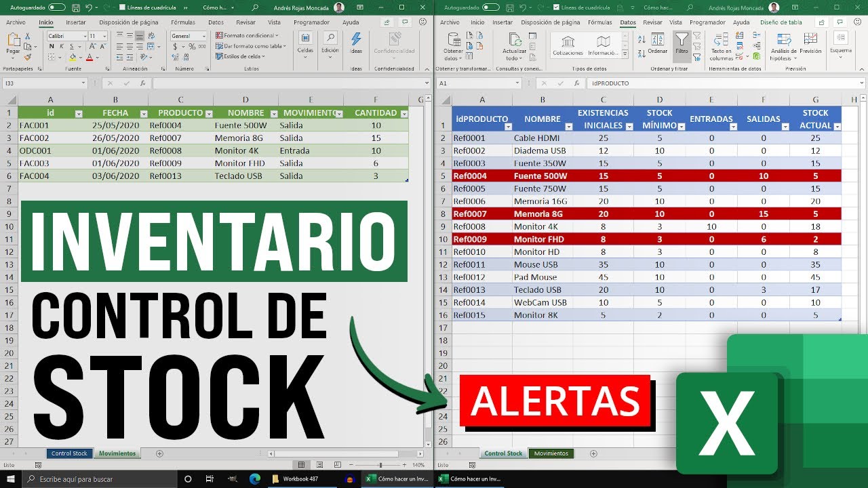This screenshot has width=868, height=488.
Task: Open the FECHA column filter dropdown
Action: coord(143,114)
